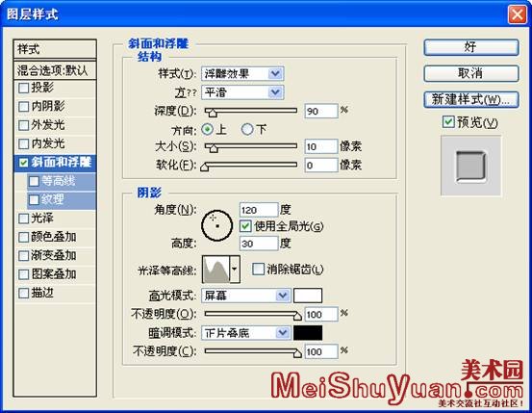Select 混合选项:默认 in the styles list

55,70
